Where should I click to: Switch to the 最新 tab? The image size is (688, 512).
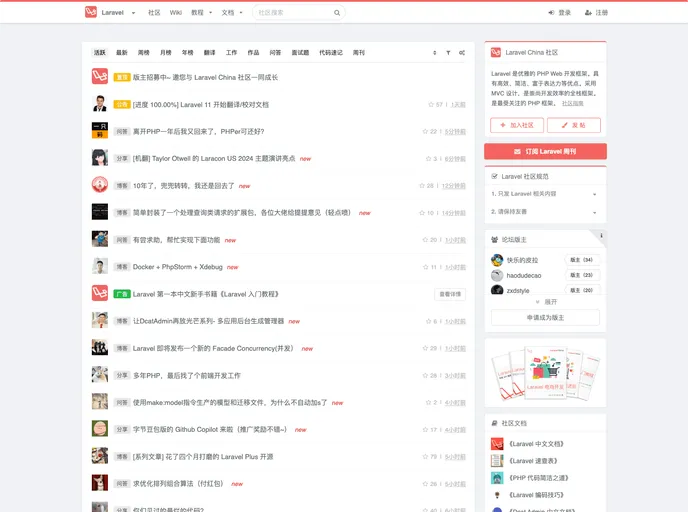(x=122, y=53)
